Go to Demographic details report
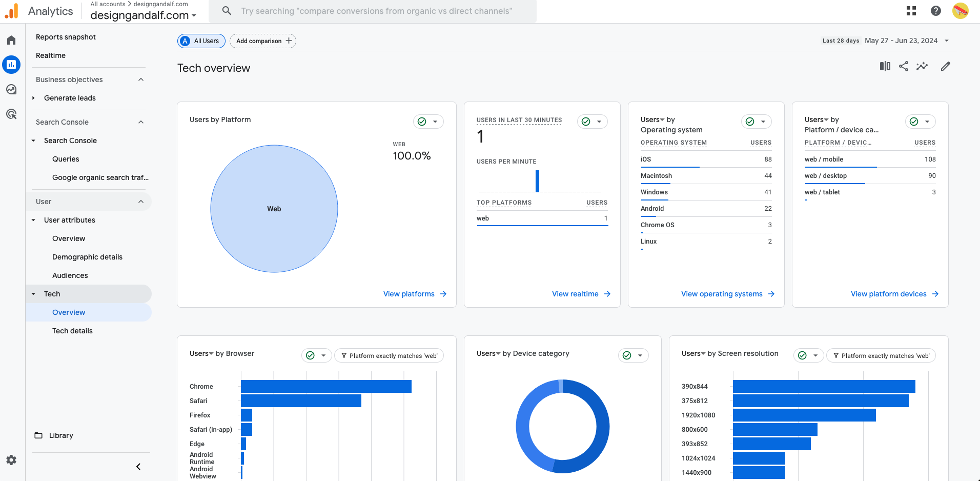 pos(87,257)
